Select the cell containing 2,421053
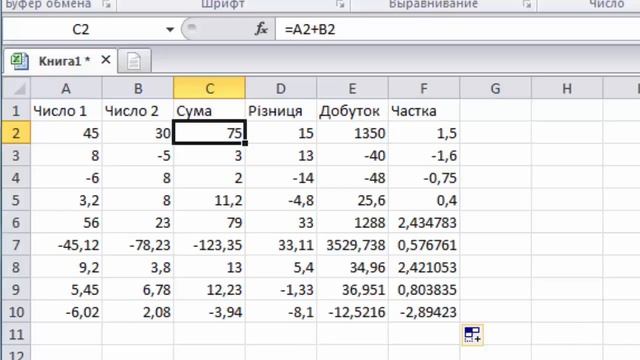The image size is (640, 360). click(x=424, y=267)
